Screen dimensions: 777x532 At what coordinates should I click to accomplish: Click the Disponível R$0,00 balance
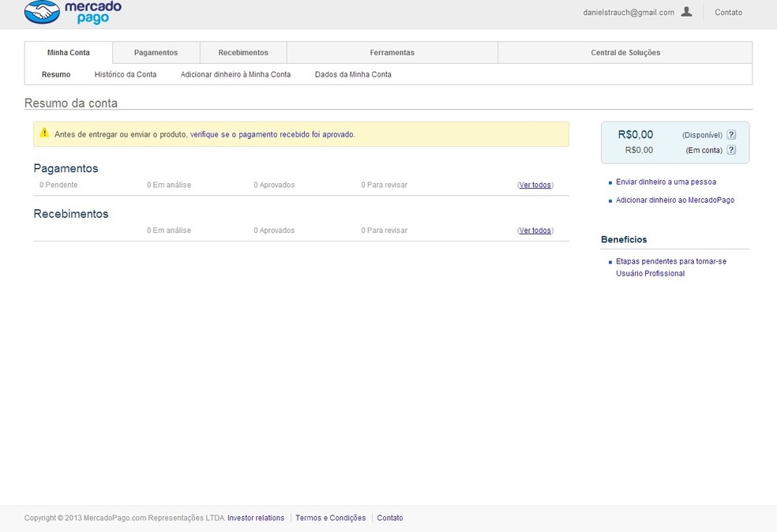coord(636,134)
